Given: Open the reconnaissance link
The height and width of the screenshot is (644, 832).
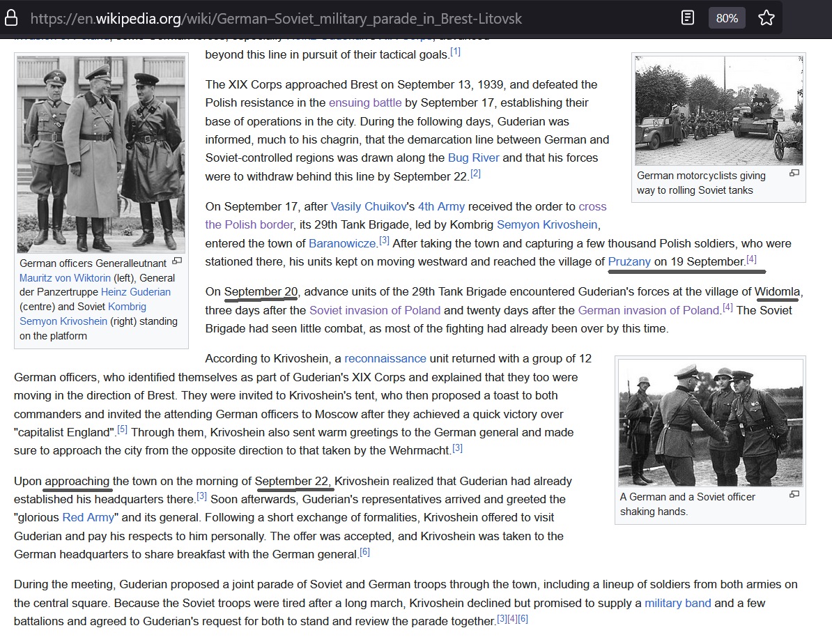Looking at the screenshot, I should point(385,359).
